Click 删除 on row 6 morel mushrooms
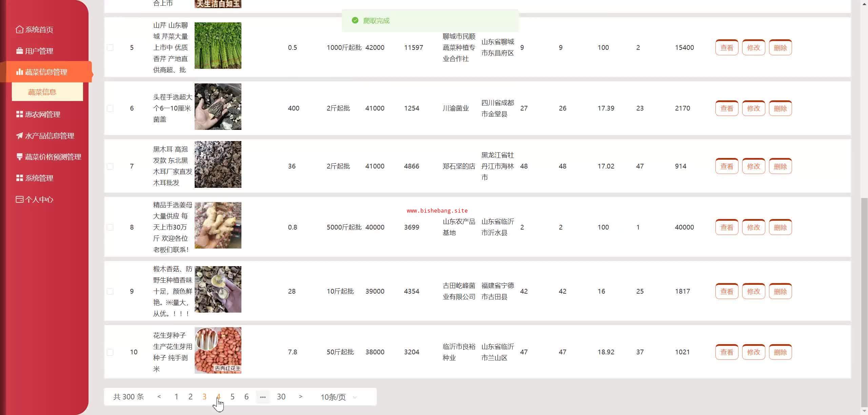The height and width of the screenshot is (415, 868). coord(780,108)
